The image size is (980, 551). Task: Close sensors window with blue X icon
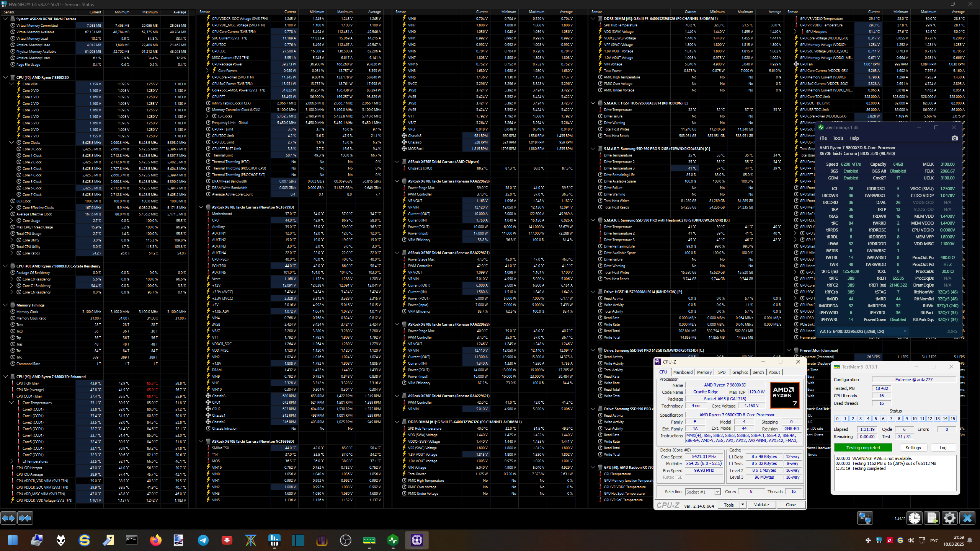[x=967, y=518]
